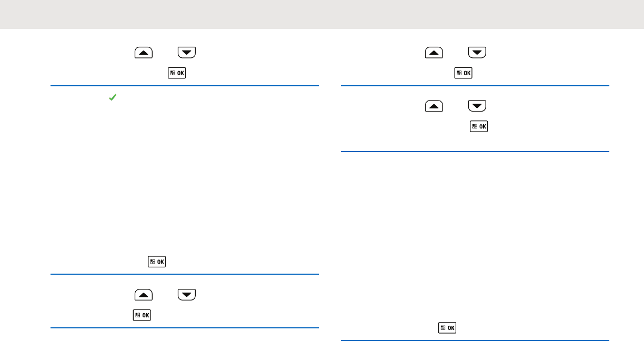Click the down arrow icon at the top of the right column

[x=477, y=53]
